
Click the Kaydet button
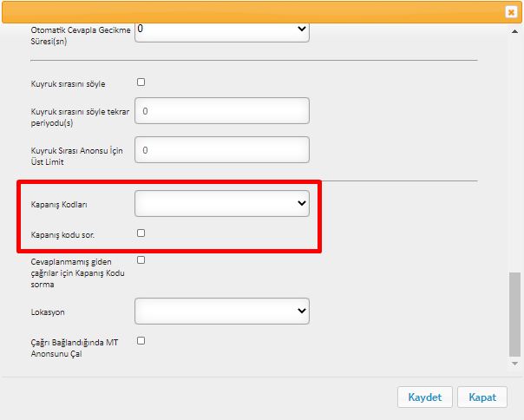coord(425,397)
